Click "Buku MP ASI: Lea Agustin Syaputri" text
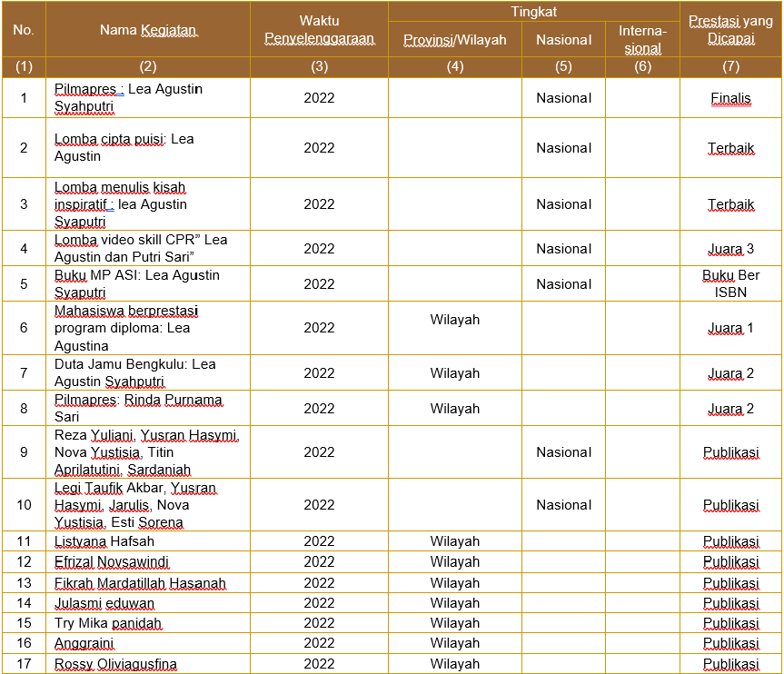Viewport: 784px width, 674px height. click(x=136, y=283)
